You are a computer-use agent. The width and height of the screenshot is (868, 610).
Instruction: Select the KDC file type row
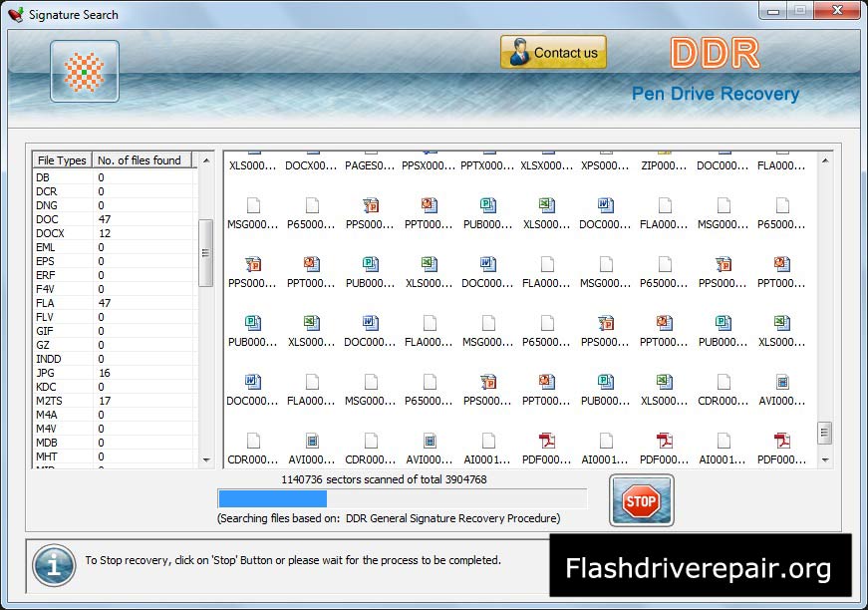coord(115,387)
